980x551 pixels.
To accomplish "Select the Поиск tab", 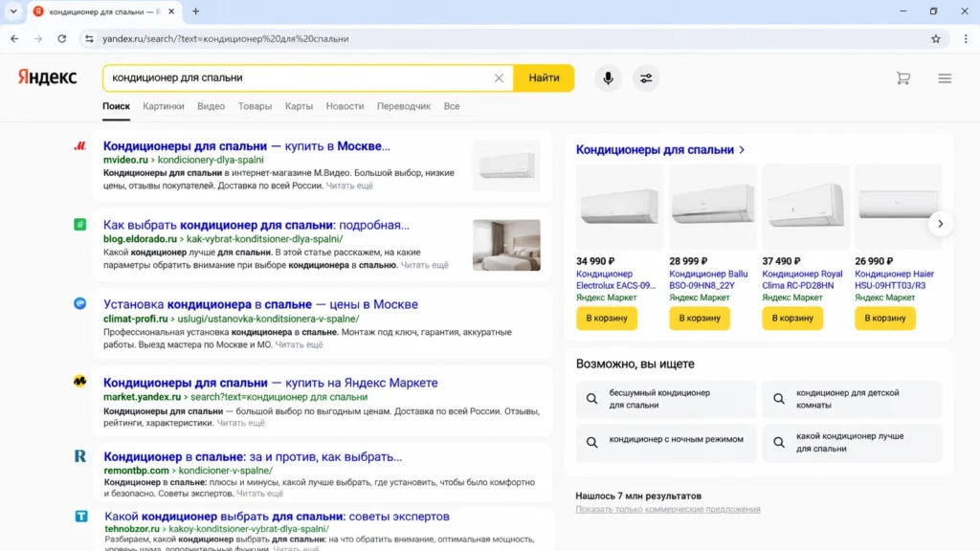I will (116, 106).
